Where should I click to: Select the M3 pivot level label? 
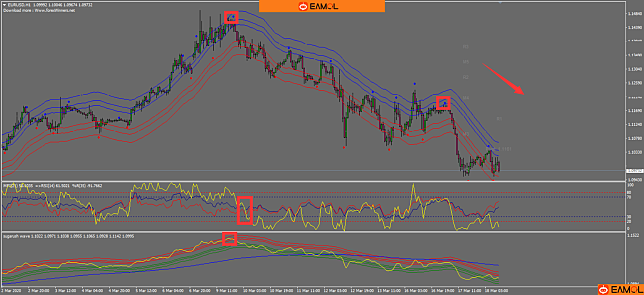coord(466,134)
